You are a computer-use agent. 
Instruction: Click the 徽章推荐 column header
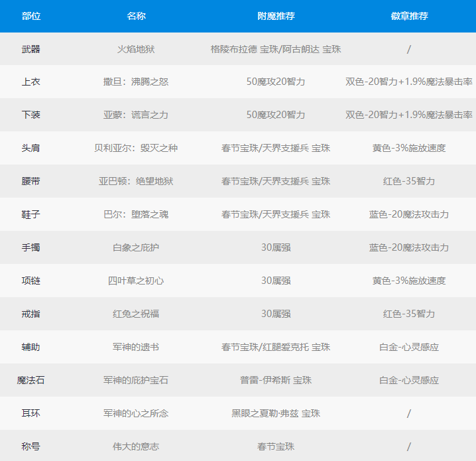[409, 16]
